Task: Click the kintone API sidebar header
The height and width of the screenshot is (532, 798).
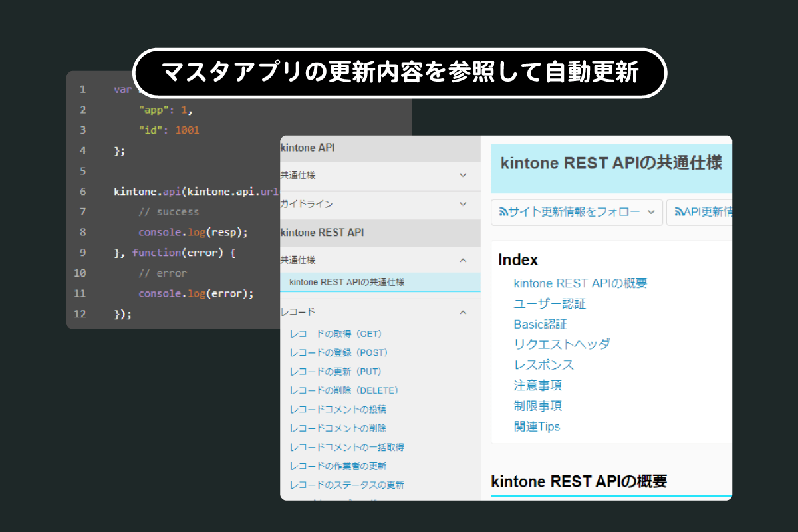Action: point(380,148)
